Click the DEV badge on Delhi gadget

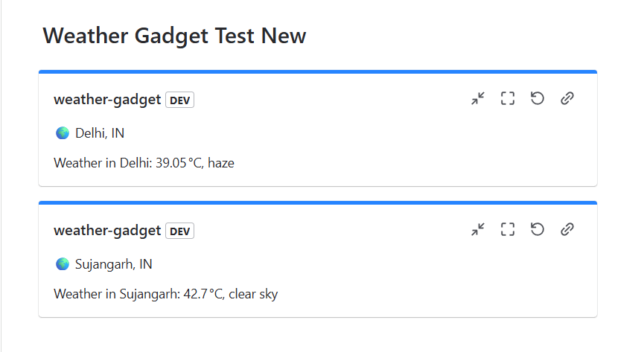tap(179, 100)
